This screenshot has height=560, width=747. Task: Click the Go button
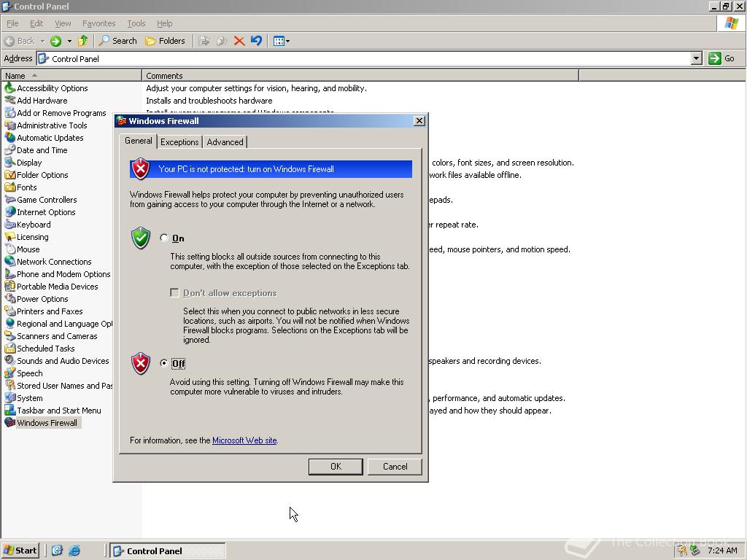point(721,58)
